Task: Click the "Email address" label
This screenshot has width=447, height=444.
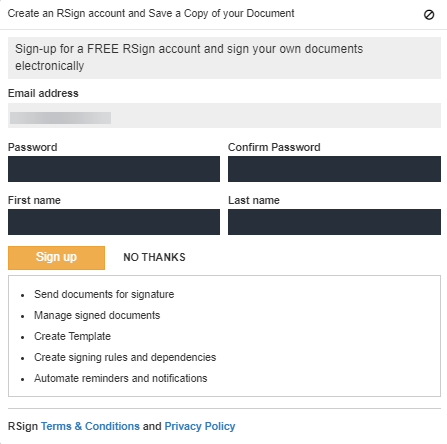Action: coord(43,93)
